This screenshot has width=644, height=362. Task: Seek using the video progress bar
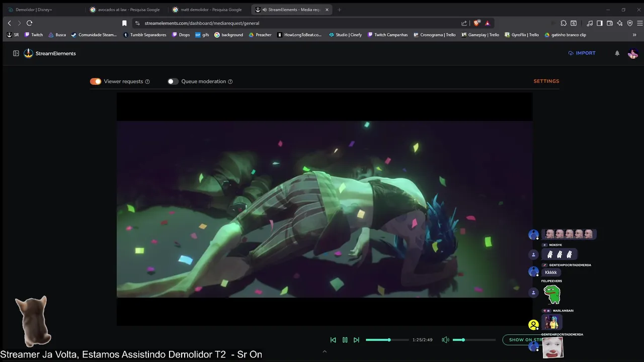pos(387,340)
